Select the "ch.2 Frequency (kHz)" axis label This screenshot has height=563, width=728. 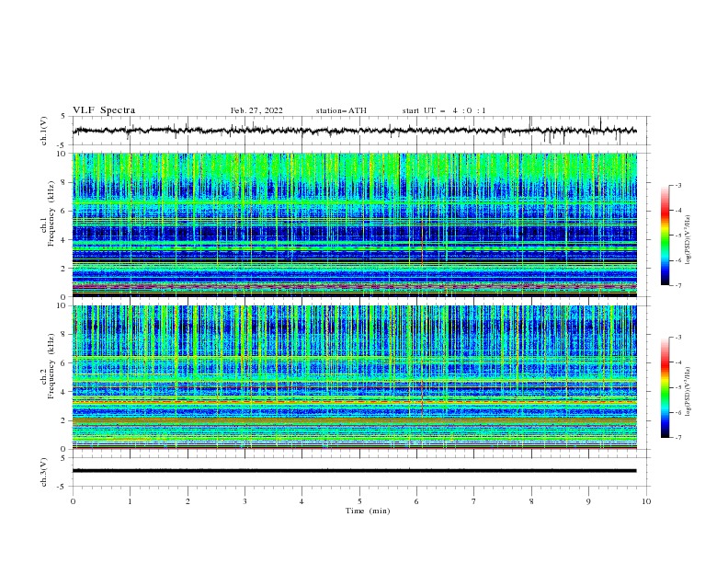point(48,366)
